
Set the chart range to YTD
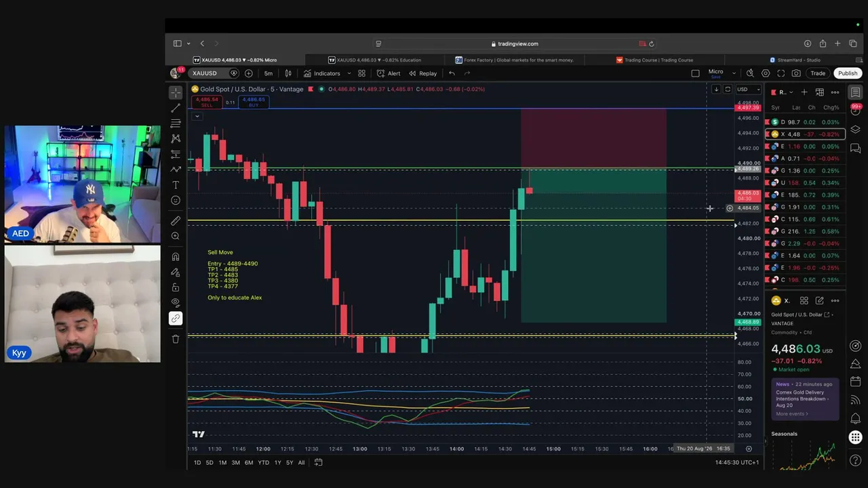point(263,462)
